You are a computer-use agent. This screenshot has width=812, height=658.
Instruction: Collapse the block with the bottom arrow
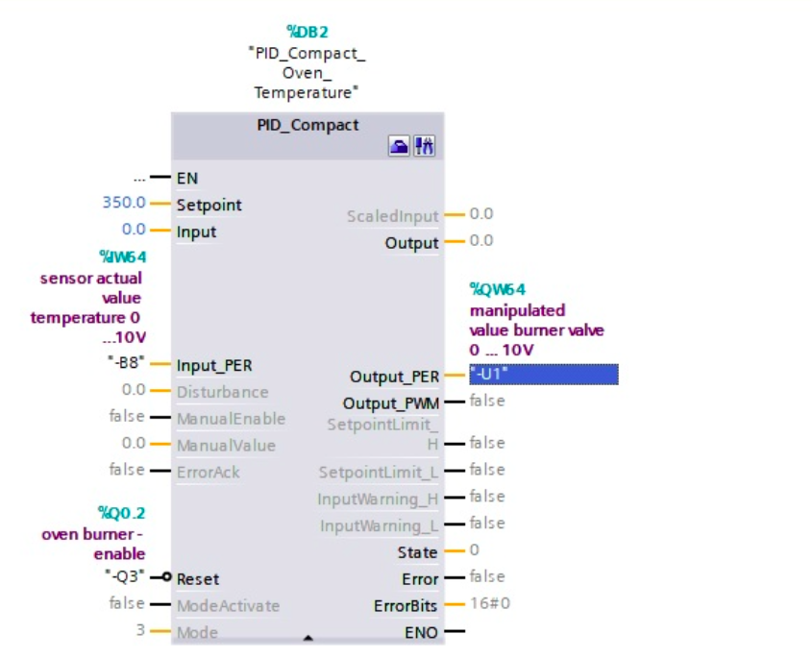[x=308, y=636]
